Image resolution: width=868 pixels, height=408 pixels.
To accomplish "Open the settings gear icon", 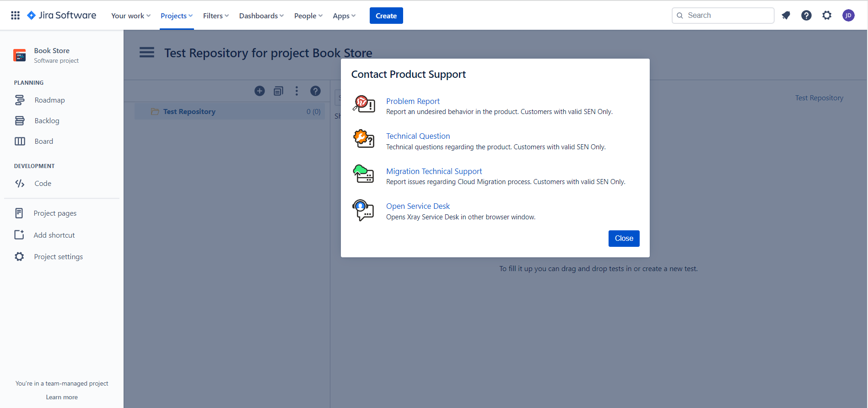I will click(x=827, y=16).
